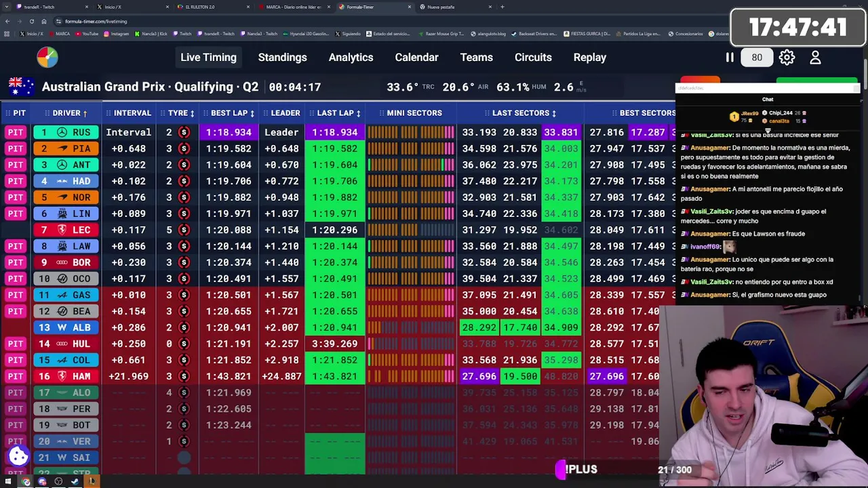
Task: Click PIT badge in NOR row
Action: coord(16,197)
